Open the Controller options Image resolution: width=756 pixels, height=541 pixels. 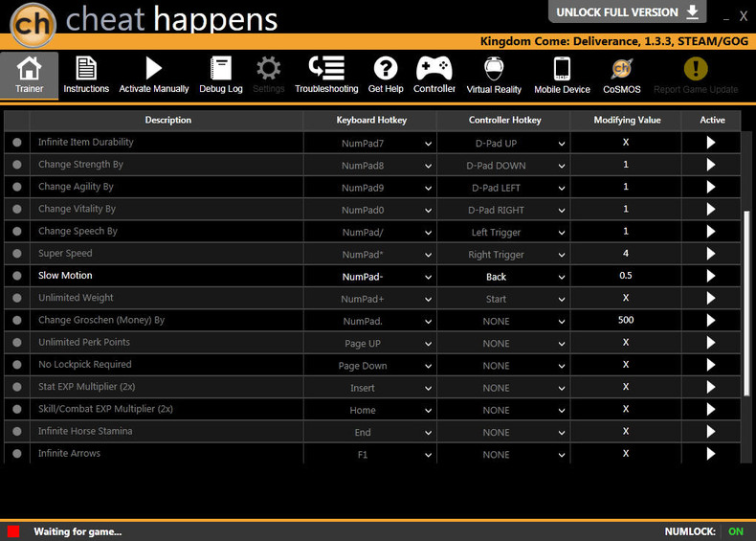click(x=434, y=76)
